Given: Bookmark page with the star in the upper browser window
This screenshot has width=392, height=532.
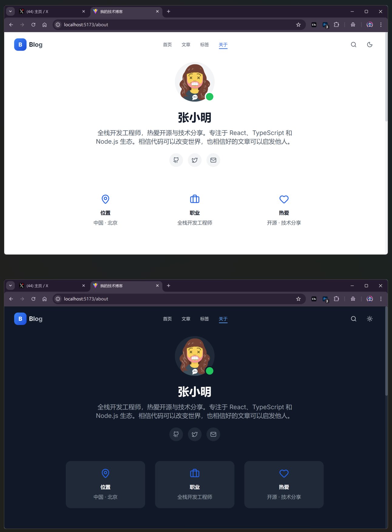Looking at the screenshot, I should [x=298, y=25].
